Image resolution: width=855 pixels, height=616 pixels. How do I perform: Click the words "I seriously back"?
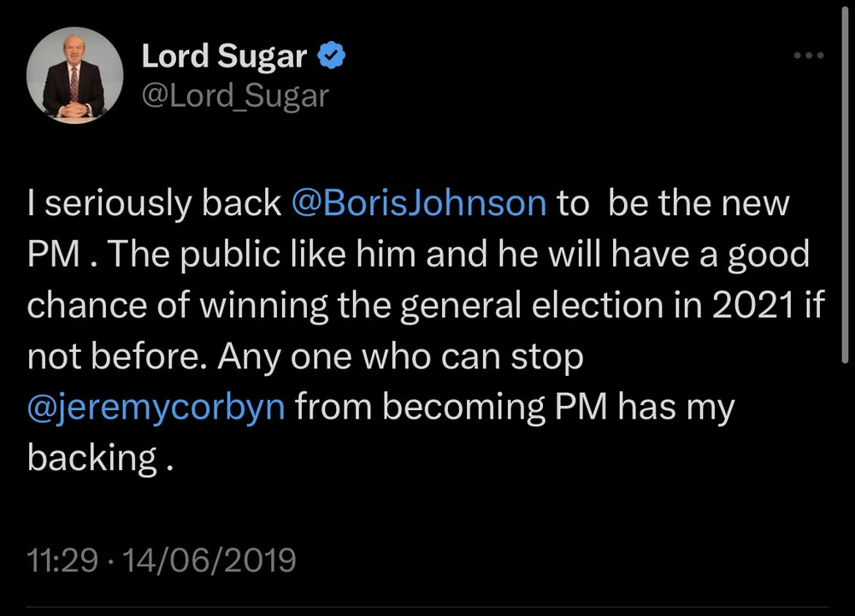pos(154,203)
